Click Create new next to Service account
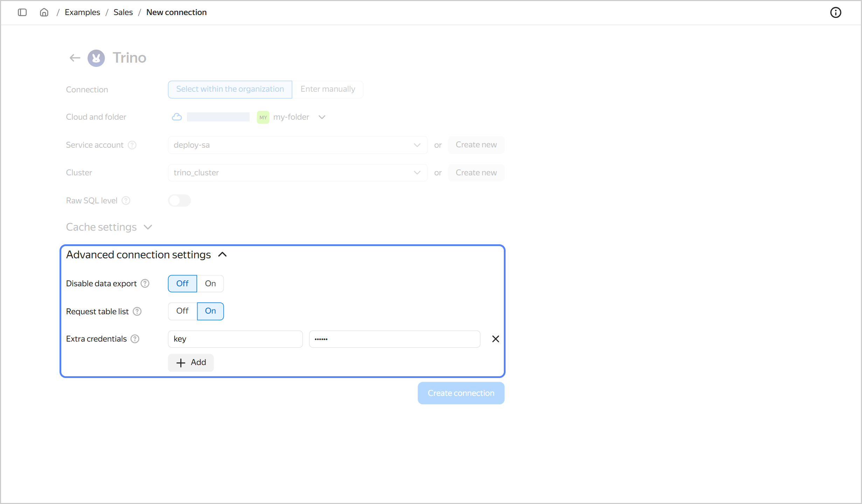Screen dimensions: 862x504 pyautogui.click(x=476, y=145)
